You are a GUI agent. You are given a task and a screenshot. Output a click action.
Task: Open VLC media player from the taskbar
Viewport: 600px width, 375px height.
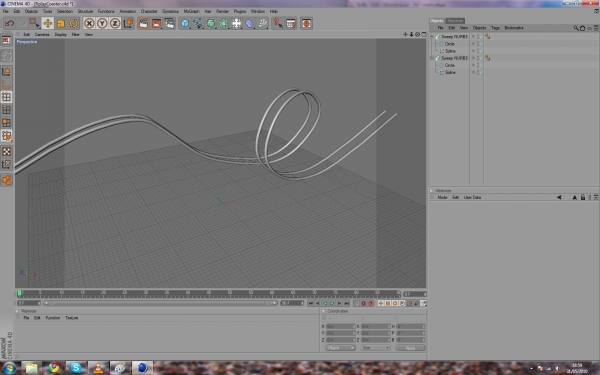(98, 368)
